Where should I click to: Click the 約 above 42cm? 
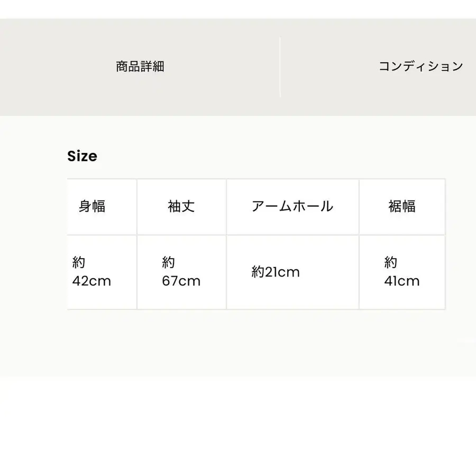(x=79, y=263)
